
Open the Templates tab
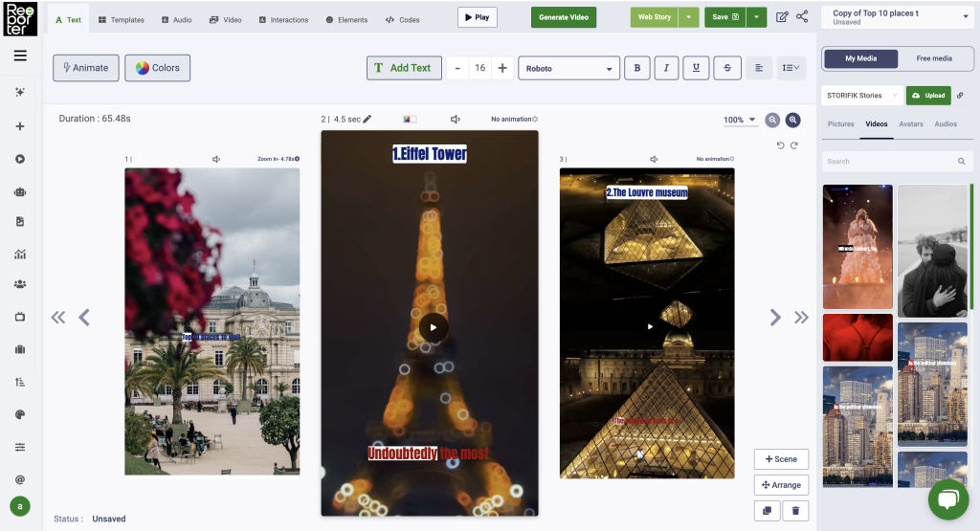pyautogui.click(x=122, y=20)
